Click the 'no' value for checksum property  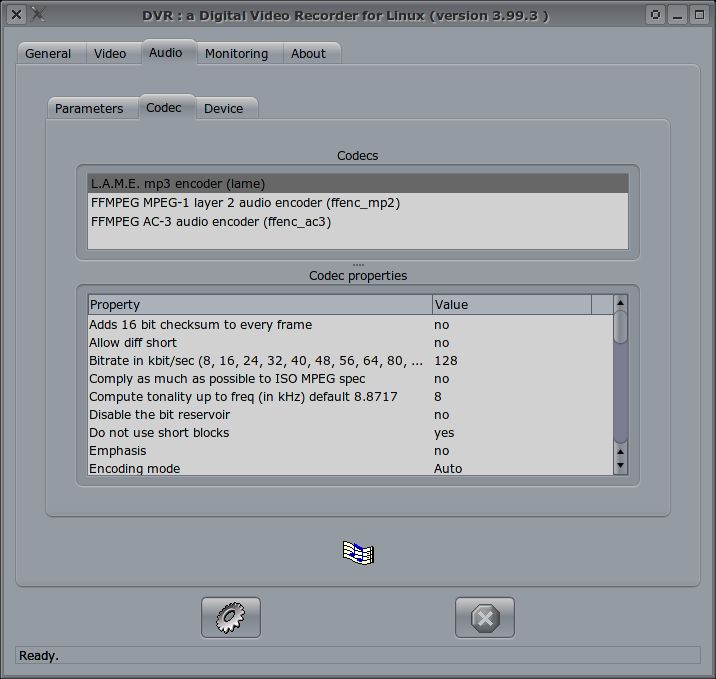click(442, 325)
